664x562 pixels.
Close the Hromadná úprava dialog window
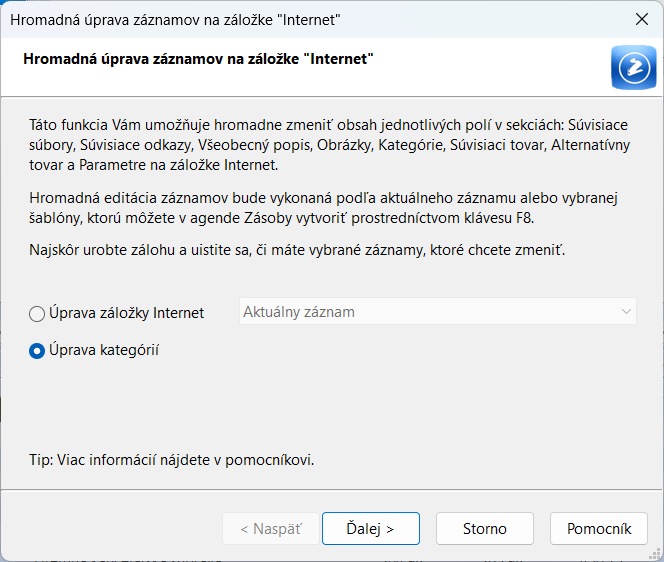coord(640,18)
